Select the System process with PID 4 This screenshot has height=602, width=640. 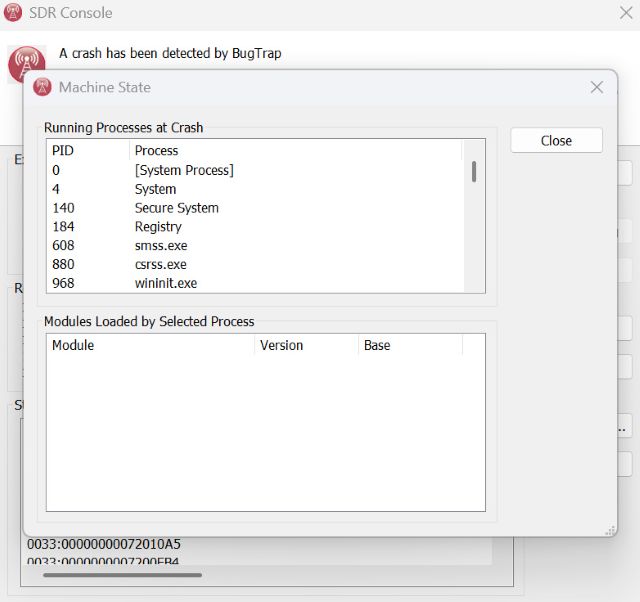[x=256, y=189]
